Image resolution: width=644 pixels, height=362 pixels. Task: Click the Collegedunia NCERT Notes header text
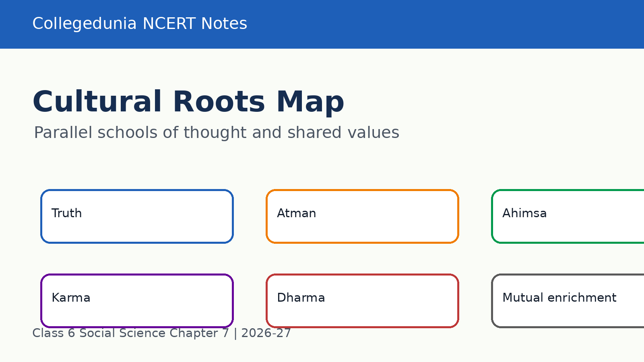pyautogui.click(x=140, y=24)
